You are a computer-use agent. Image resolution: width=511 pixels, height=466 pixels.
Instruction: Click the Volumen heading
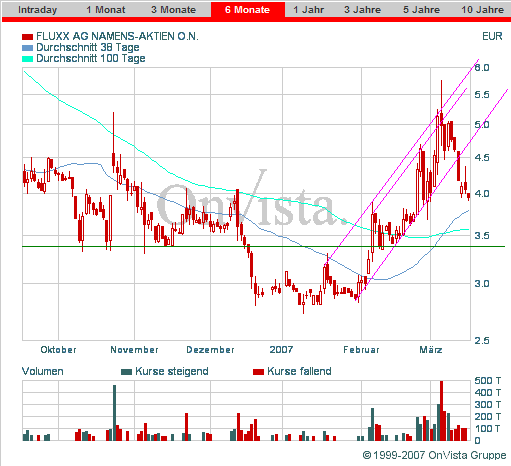tap(42, 371)
